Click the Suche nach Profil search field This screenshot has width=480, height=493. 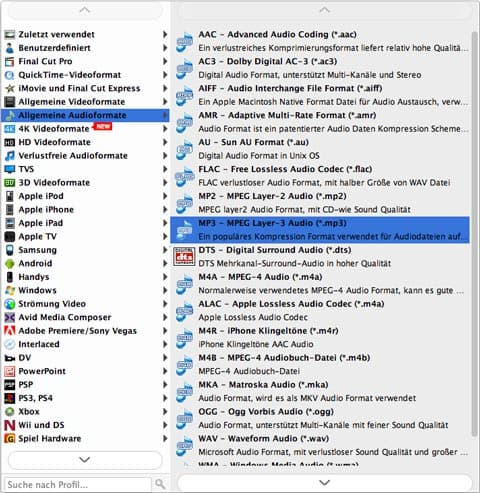(78, 484)
